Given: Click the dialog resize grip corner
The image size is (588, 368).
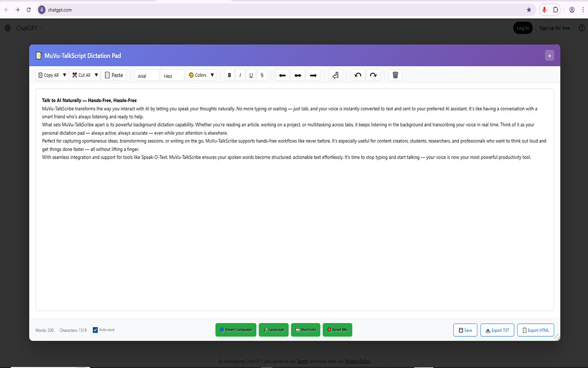Looking at the screenshot, I should [557, 338].
